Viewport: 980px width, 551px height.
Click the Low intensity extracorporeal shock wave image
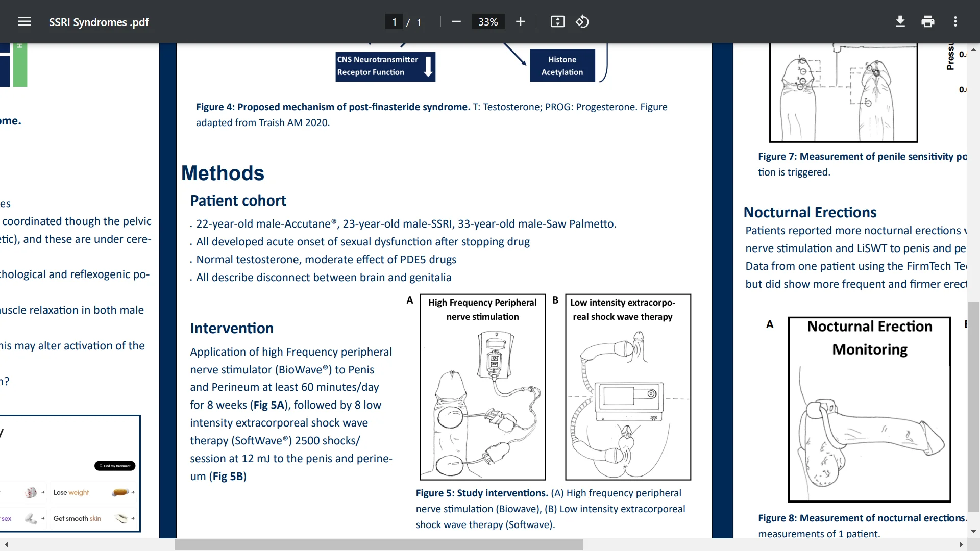click(x=628, y=387)
